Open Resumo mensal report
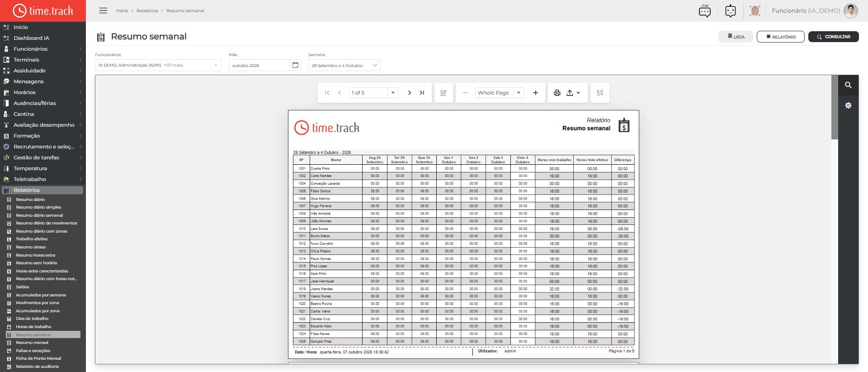 pos(32,343)
